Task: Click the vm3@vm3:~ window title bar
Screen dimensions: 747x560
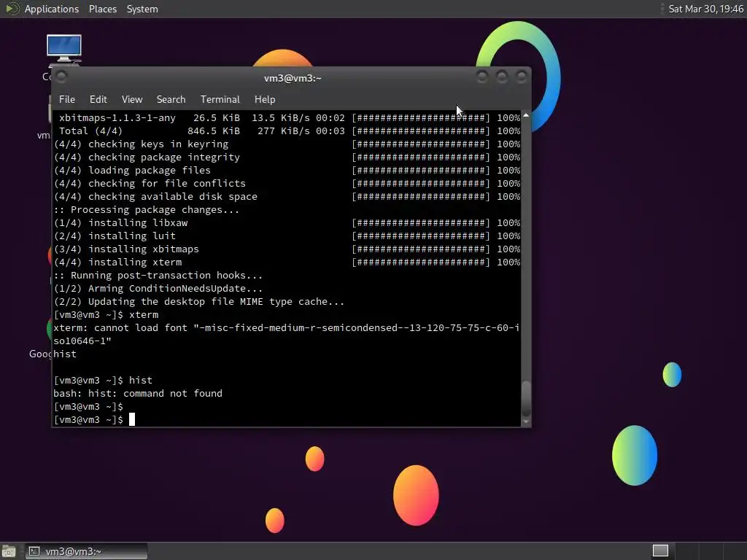Action: pos(293,78)
